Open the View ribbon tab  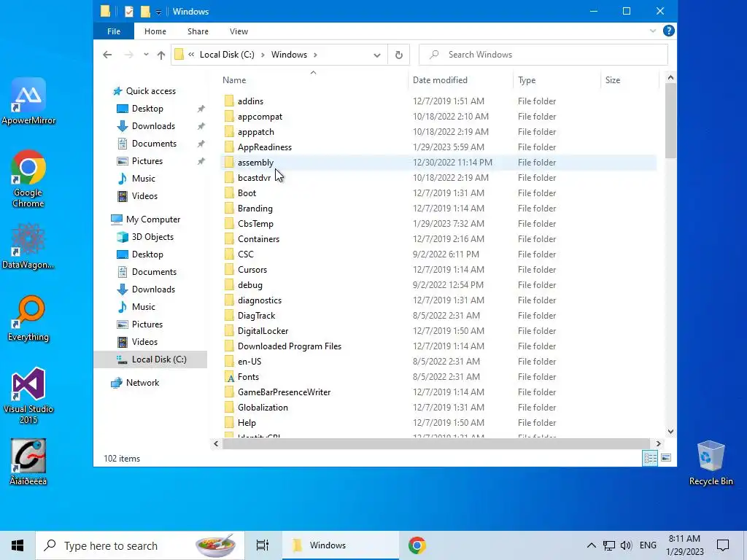[239, 31]
